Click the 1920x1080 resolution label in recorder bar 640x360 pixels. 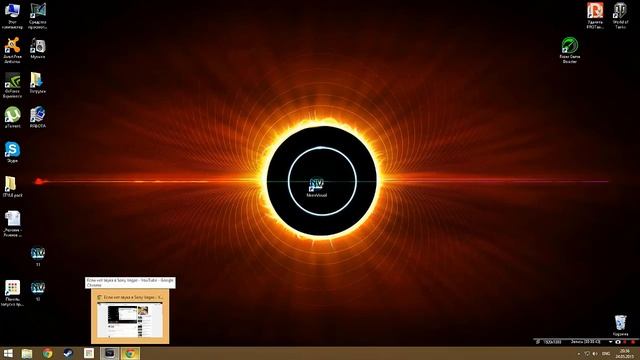[x=552, y=342]
